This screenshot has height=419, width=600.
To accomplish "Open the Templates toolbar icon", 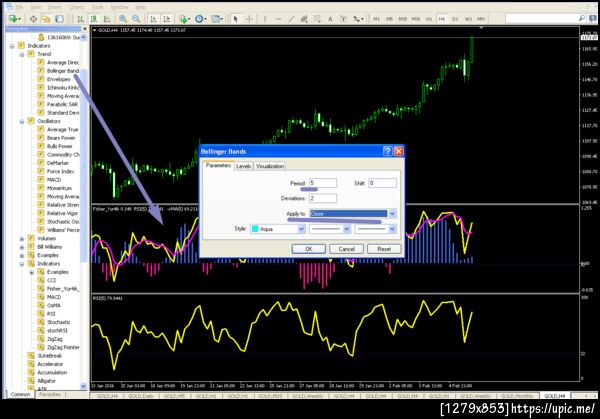I will click(217, 19).
